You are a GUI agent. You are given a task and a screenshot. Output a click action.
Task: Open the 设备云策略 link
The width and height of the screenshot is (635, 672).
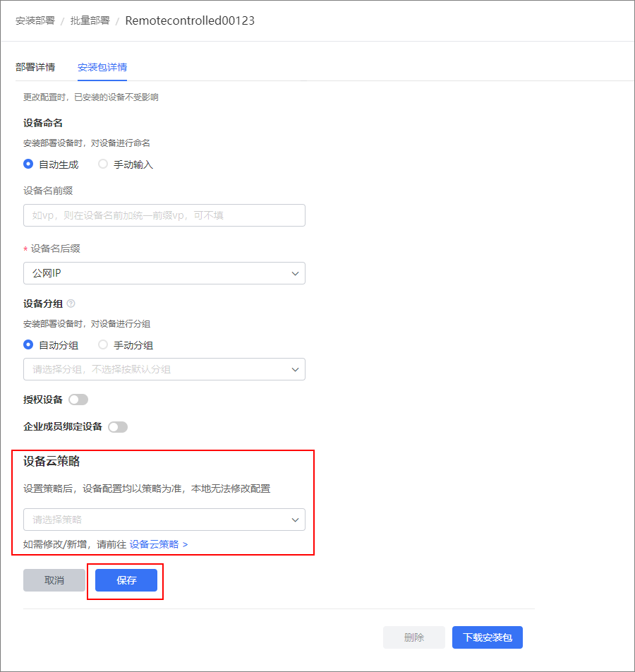tap(159, 544)
